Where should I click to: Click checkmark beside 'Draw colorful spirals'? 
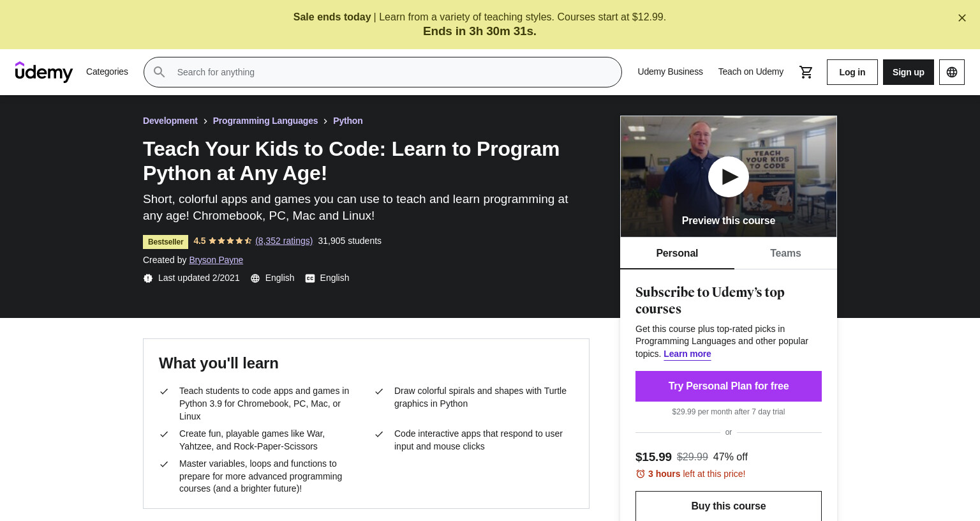click(379, 391)
